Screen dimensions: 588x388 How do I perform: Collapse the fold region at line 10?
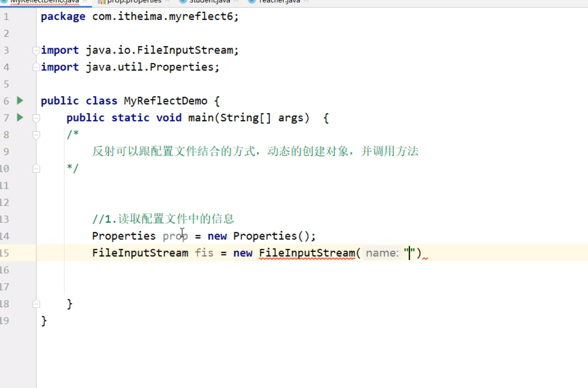pyautogui.click(x=36, y=168)
